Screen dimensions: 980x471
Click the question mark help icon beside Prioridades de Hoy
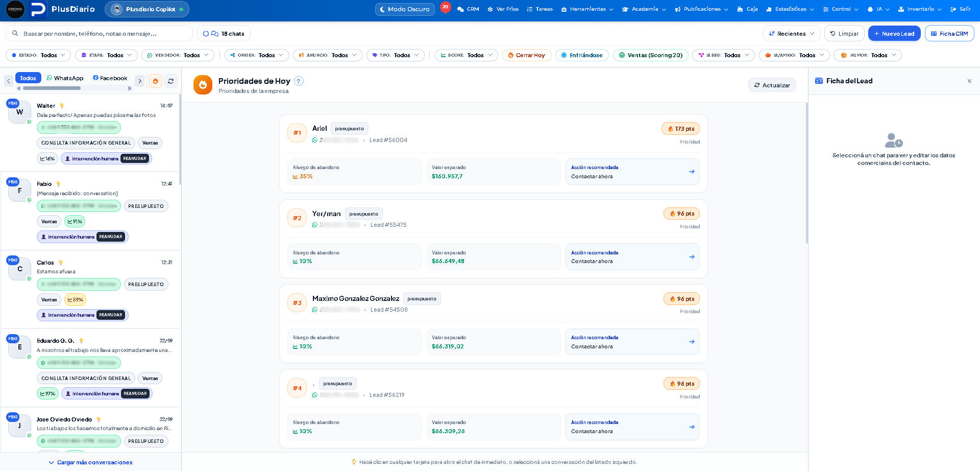pos(299,81)
